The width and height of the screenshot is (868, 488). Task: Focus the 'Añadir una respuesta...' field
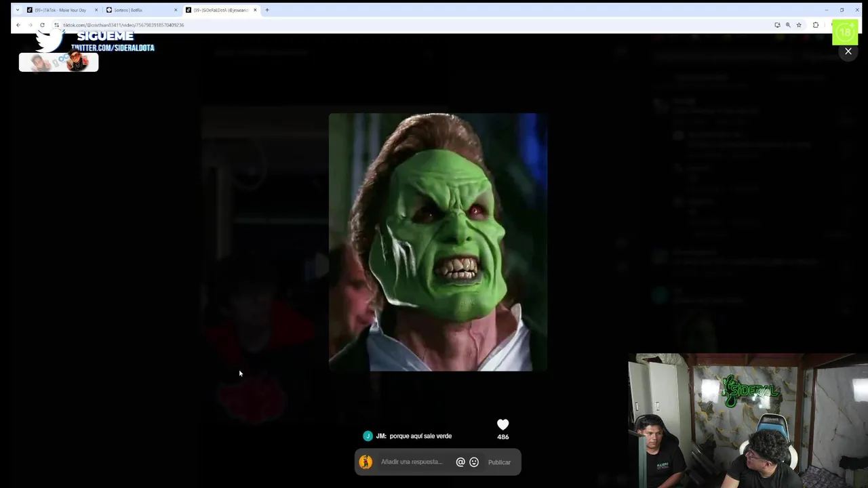412,462
